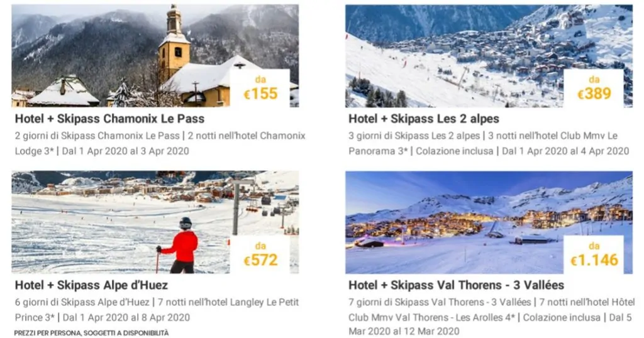Open the Chamonix church photo thumbnail
This screenshot has height=338, width=644.
pyautogui.click(x=155, y=56)
